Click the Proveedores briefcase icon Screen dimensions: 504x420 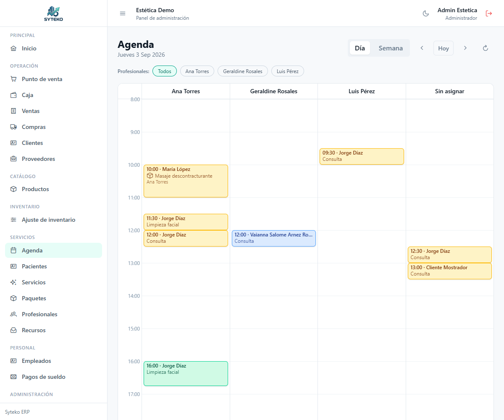(13, 159)
